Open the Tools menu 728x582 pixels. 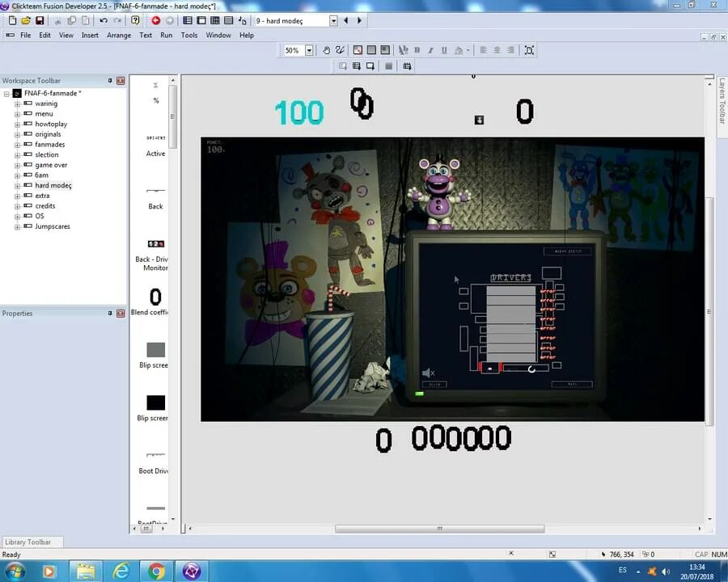(189, 36)
